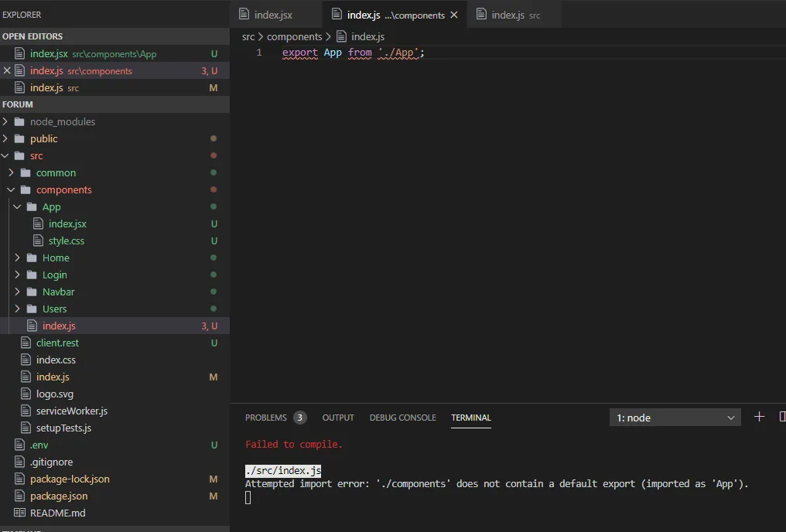Click the 'Attempted import error' terminal line

[x=496, y=483]
